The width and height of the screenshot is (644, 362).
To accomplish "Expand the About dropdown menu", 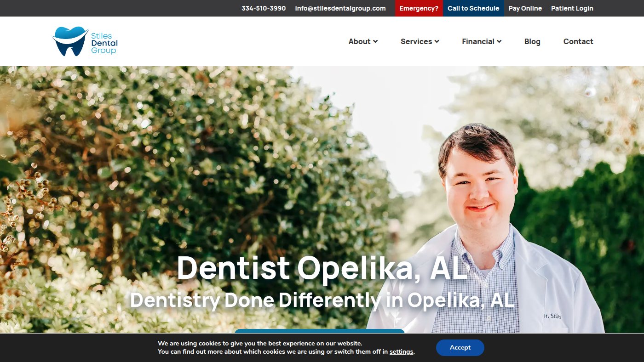I will [x=363, y=41].
